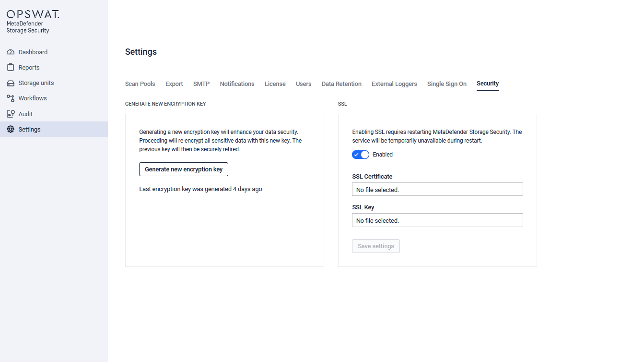The image size is (644, 362).
Task: Switch to the Notifications tab
Action: tap(237, 84)
